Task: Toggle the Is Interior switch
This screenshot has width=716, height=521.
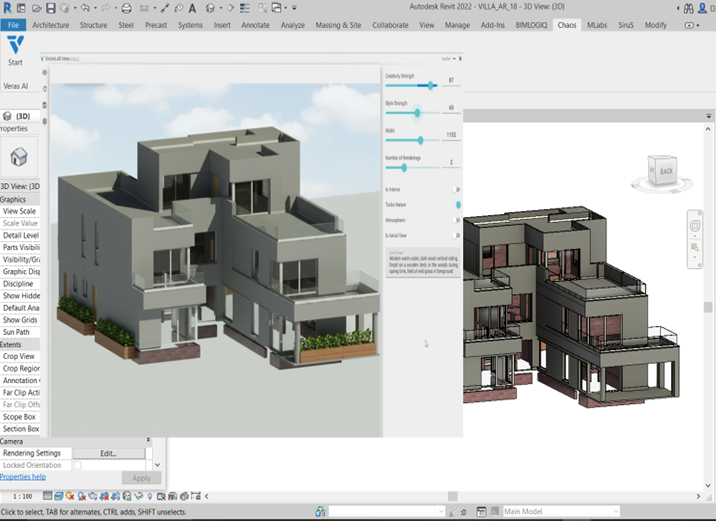Action: tap(456, 189)
